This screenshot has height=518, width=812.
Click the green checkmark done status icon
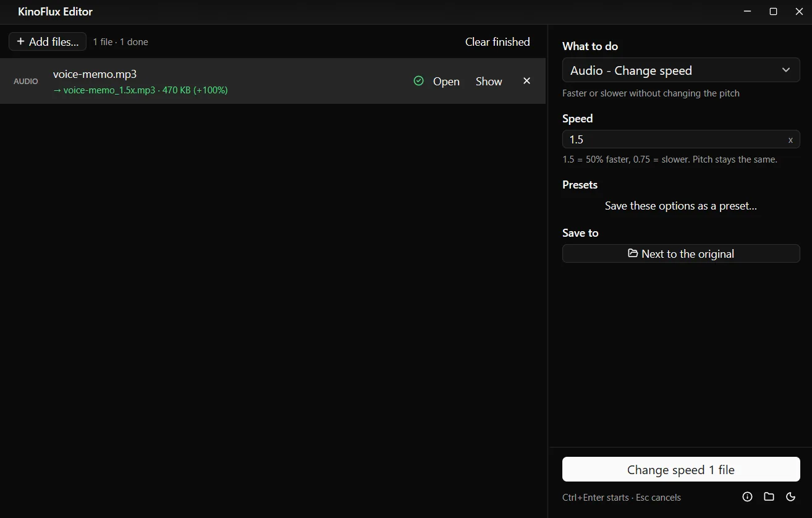pos(418,81)
